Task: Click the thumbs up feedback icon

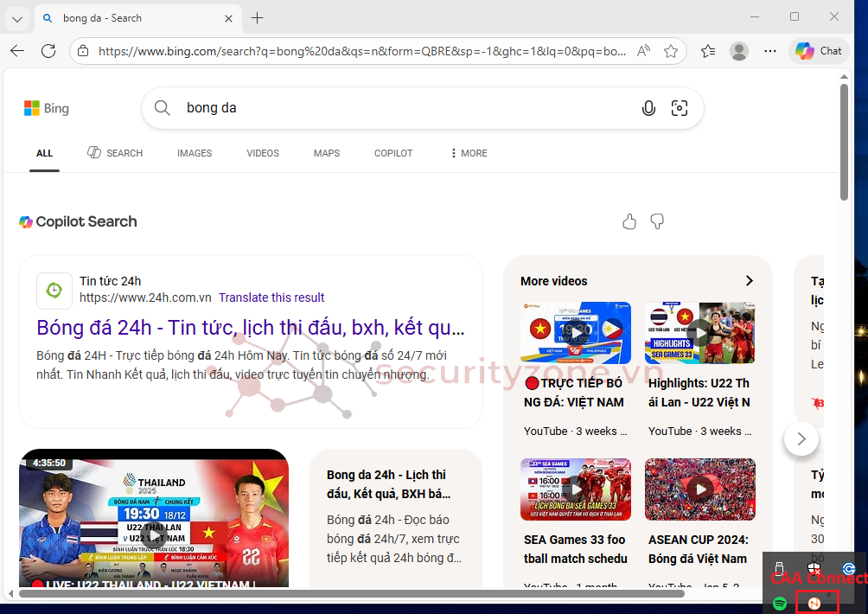Action: click(x=629, y=222)
